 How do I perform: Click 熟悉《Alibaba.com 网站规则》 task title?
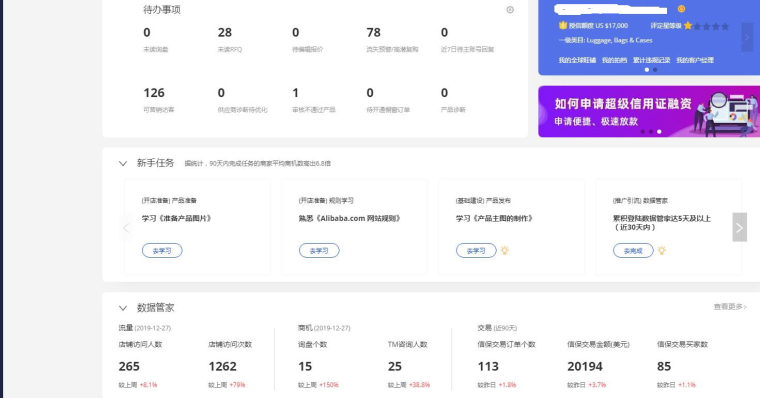[x=350, y=218]
